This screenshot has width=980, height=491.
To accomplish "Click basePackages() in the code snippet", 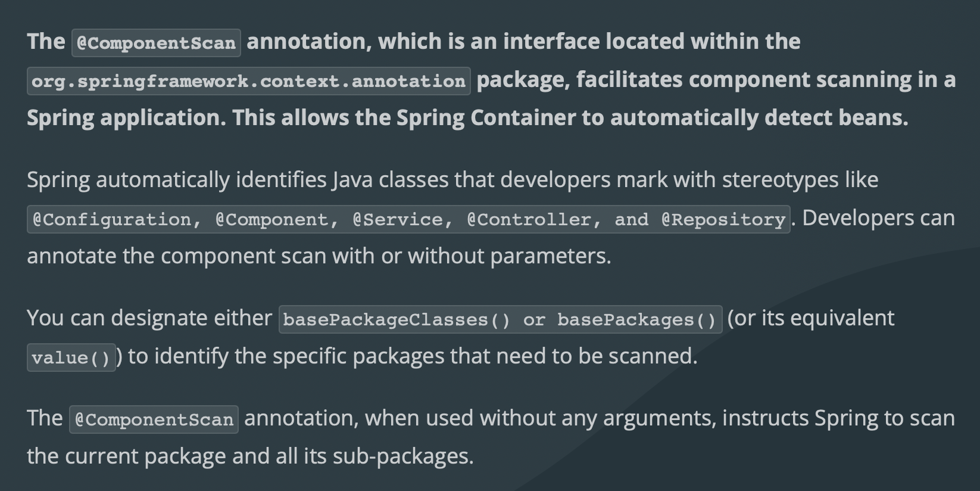I will coord(636,320).
